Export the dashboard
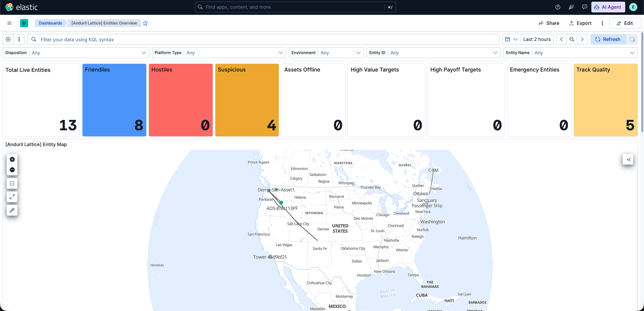Image resolution: width=644 pixels, height=311 pixels. 580,23
